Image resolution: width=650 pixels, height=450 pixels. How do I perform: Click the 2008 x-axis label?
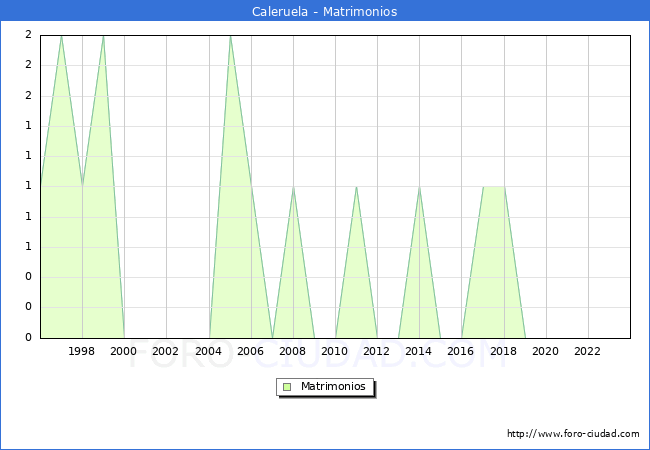[293, 351]
